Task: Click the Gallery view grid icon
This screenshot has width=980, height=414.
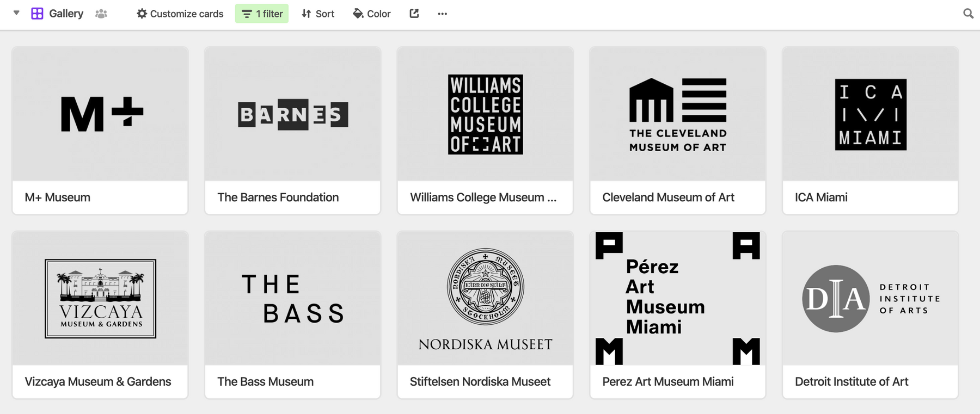Action: point(37,14)
